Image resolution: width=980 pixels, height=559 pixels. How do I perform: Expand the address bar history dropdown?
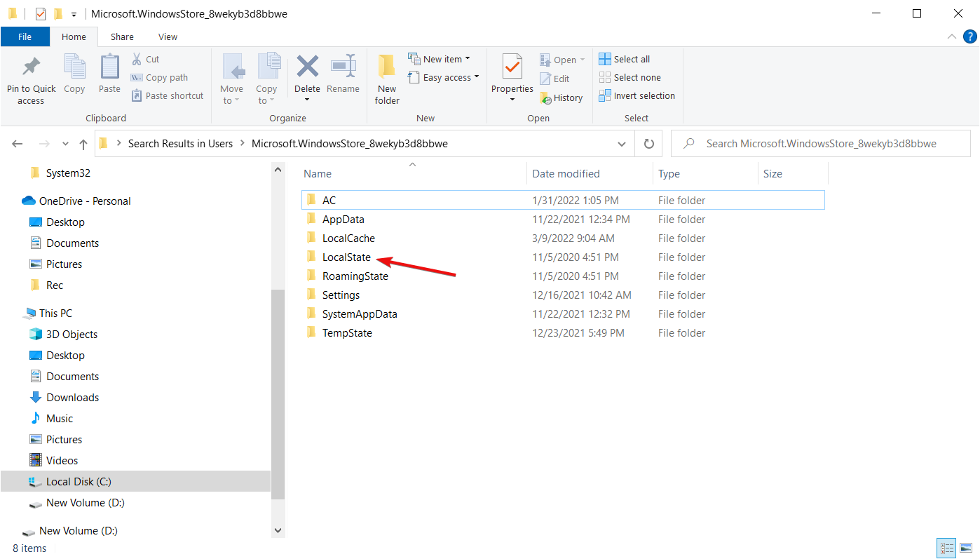click(x=621, y=144)
